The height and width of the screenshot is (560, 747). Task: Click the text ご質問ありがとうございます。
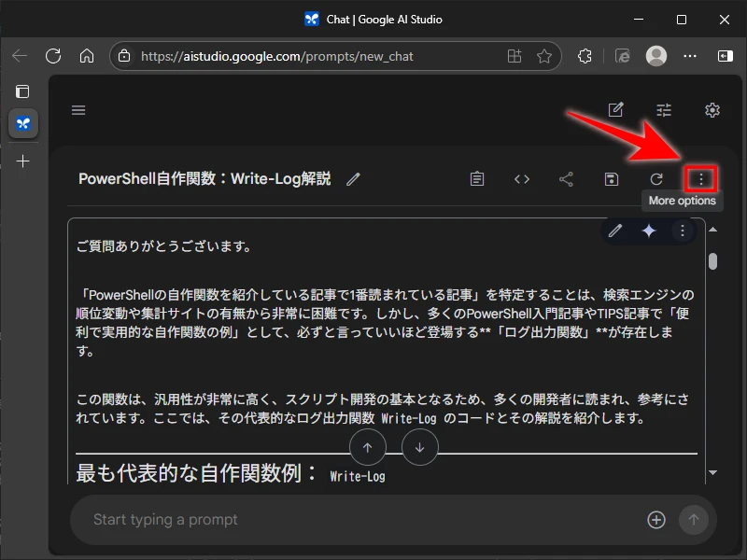164,246
